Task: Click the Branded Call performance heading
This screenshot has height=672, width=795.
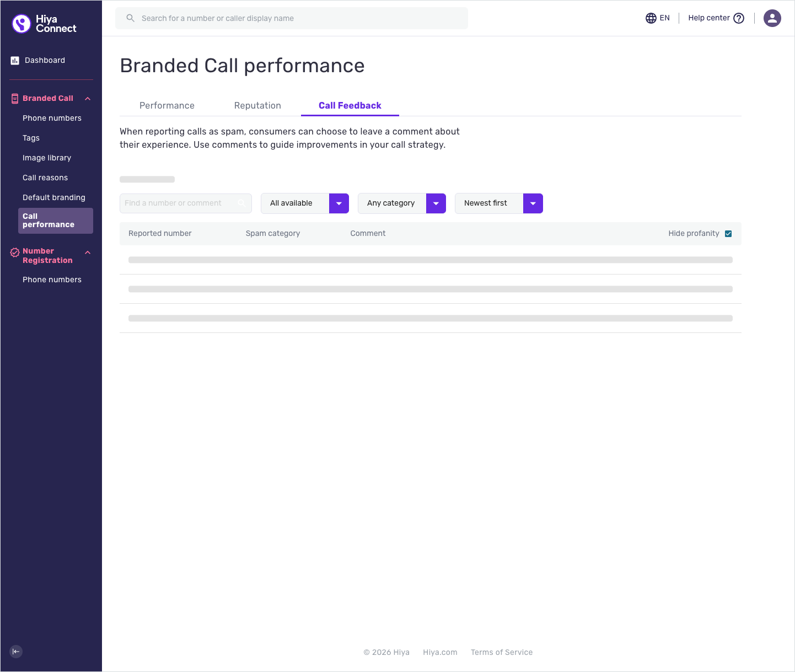Action: click(242, 66)
